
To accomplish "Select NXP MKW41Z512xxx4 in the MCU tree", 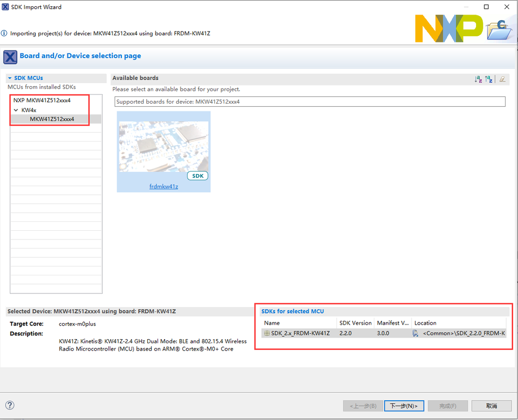I will (x=42, y=100).
